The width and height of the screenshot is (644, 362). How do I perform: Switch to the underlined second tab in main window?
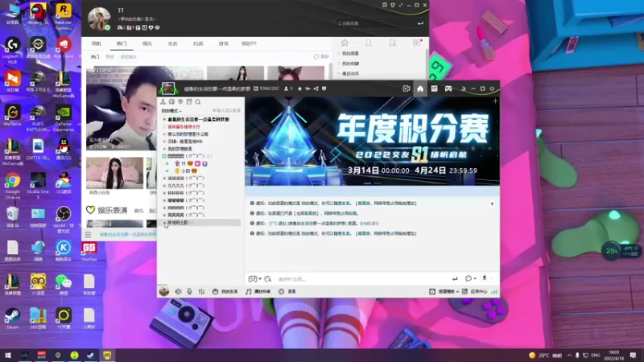coord(122,43)
